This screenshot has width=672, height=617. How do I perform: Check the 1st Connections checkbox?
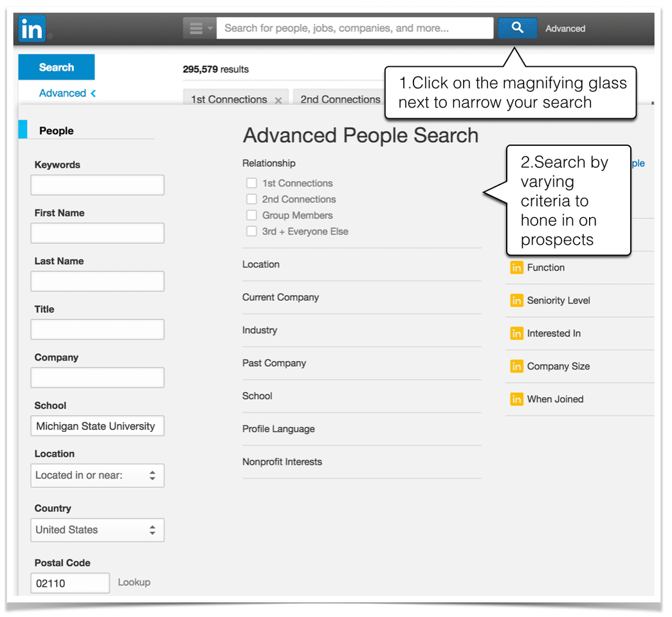click(x=251, y=183)
